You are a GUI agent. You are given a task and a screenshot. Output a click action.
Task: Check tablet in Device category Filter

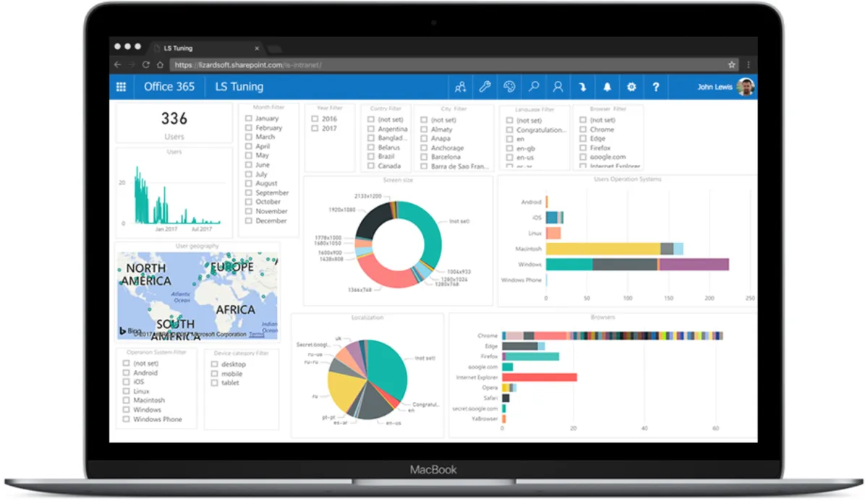[215, 383]
